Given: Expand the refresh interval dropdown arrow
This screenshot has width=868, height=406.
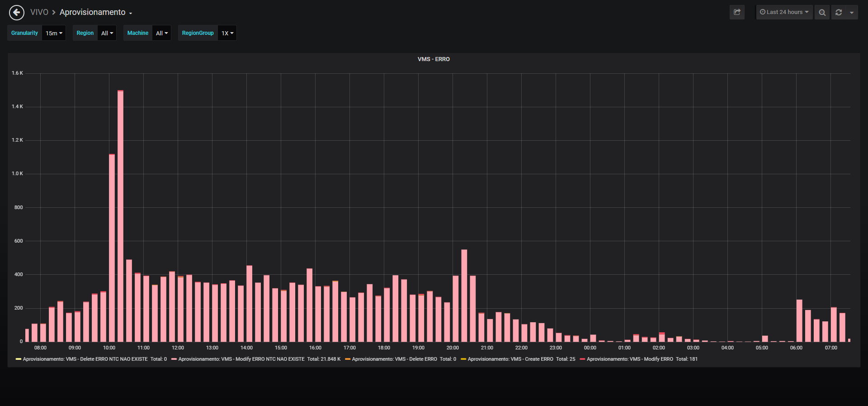Looking at the screenshot, I should point(852,12).
